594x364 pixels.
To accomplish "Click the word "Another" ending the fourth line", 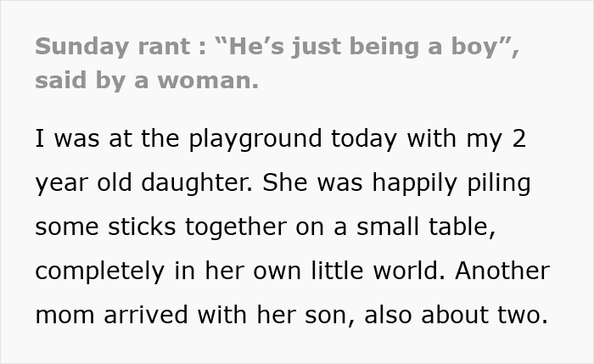I will pos(507,273).
